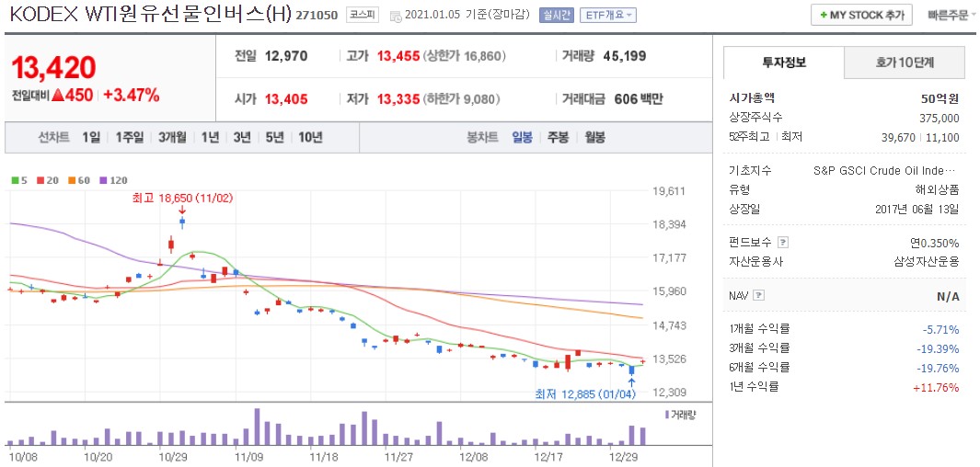Viewport: 980px width, 467px height.
Task: Open the 빠른주문 dropdown
Action: [x=952, y=15]
